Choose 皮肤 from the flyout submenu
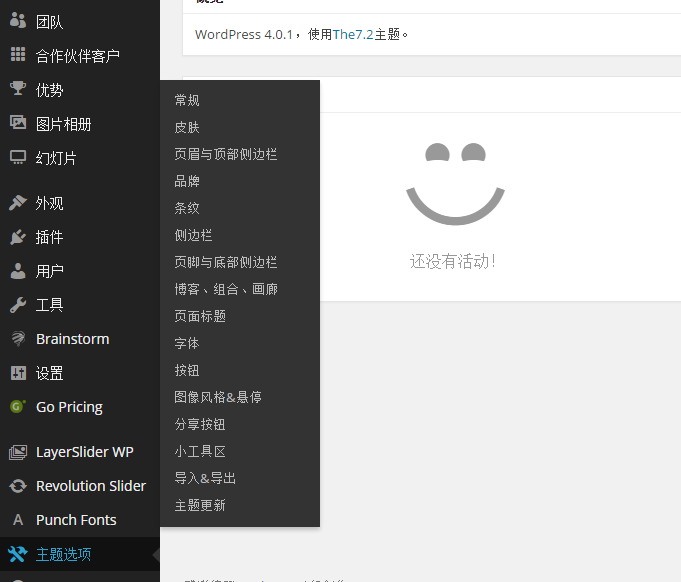Screen dimensions: 681x582 click(187, 127)
